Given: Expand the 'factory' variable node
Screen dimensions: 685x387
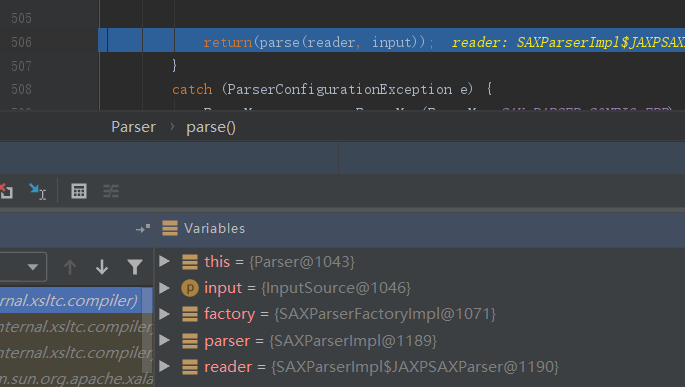Looking at the screenshot, I should (x=164, y=314).
